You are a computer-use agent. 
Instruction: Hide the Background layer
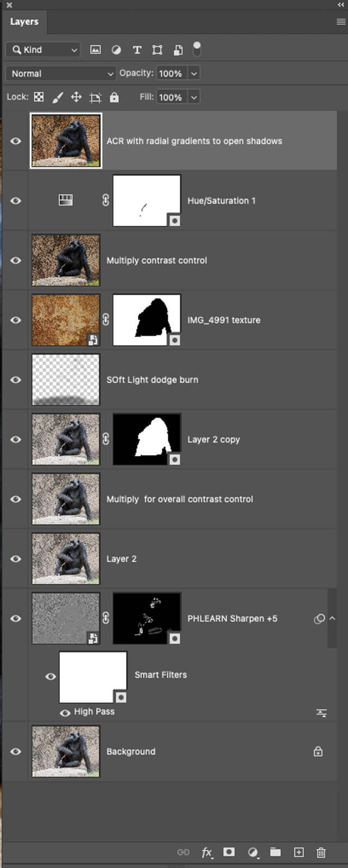pyautogui.click(x=16, y=751)
